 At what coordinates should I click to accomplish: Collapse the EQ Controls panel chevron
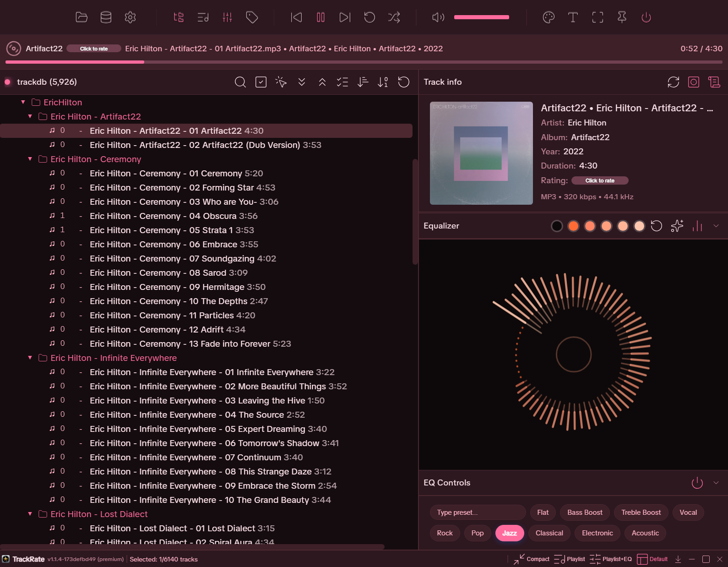click(x=716, y=483)
